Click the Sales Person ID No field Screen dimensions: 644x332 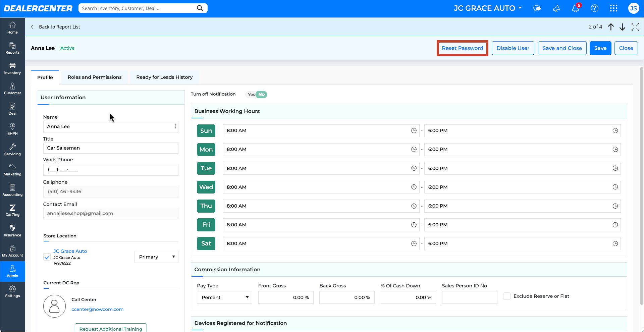[x=470, y=297]
